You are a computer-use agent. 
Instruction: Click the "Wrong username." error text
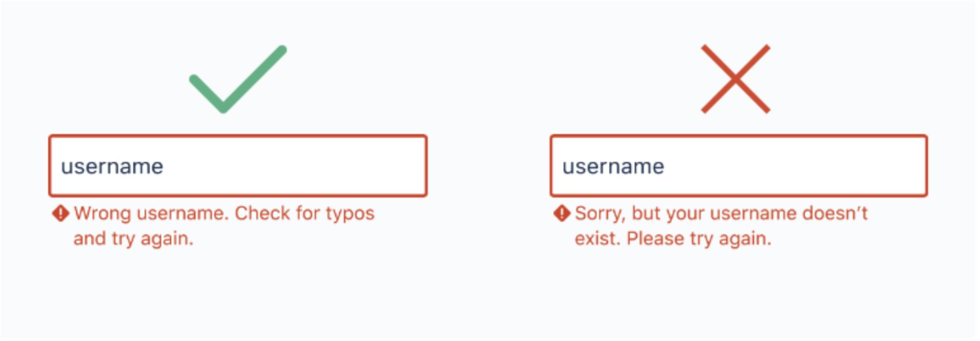click(x=151, y=213)
